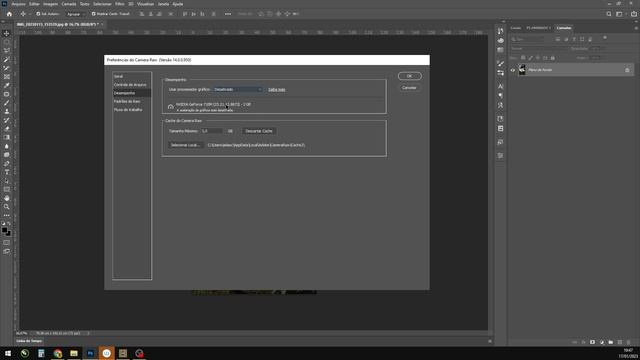Select the Move tool
The image size is (640, 360).
[7, 33]
